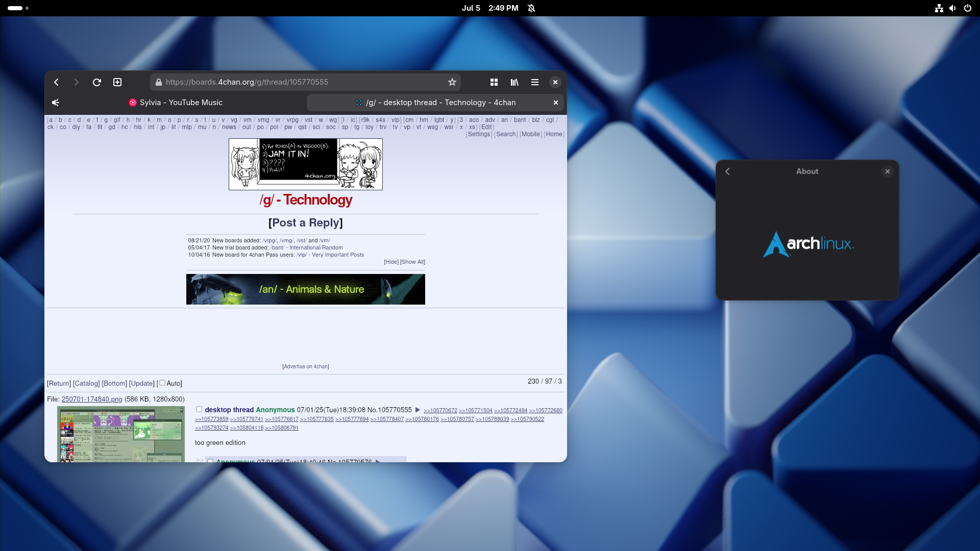The height and width of the screenshot is (551, 980).
Task: Go back in the About window
Action: pos(728,171)
